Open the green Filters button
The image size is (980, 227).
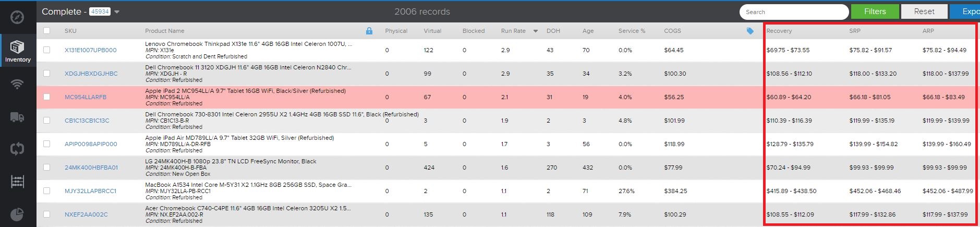click(x=875, y=11)
